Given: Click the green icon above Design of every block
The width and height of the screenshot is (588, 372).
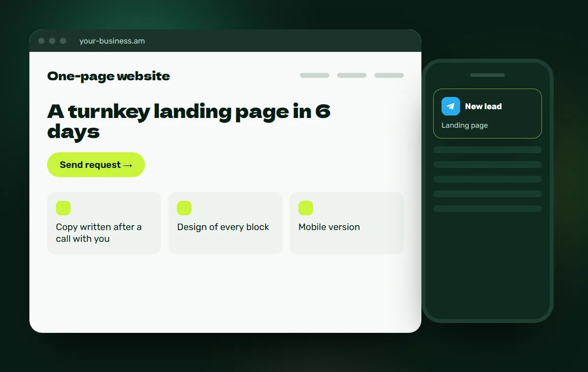Looking at the screenshot, I should (x=184, y=208).
